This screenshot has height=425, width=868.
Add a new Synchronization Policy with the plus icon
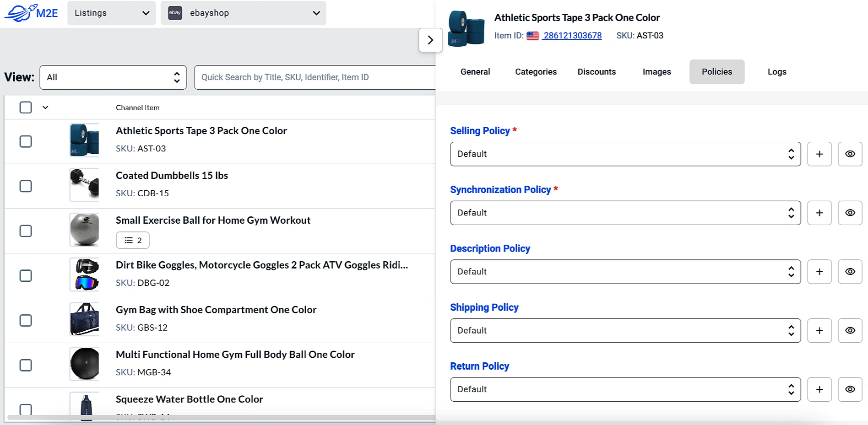[819, 213]
